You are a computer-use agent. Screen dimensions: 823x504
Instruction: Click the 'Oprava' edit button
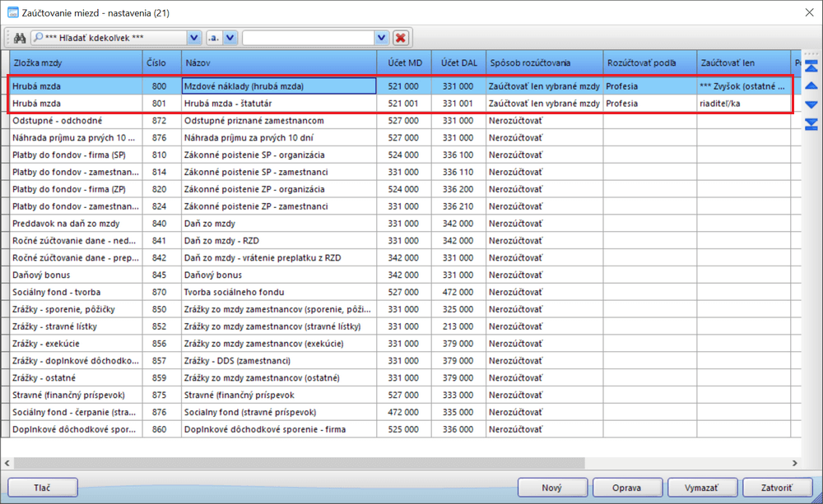(x=626, y=488)
